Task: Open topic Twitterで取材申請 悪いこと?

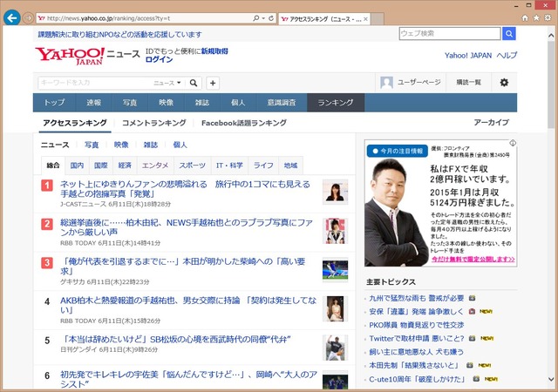Action: (417, 339)
